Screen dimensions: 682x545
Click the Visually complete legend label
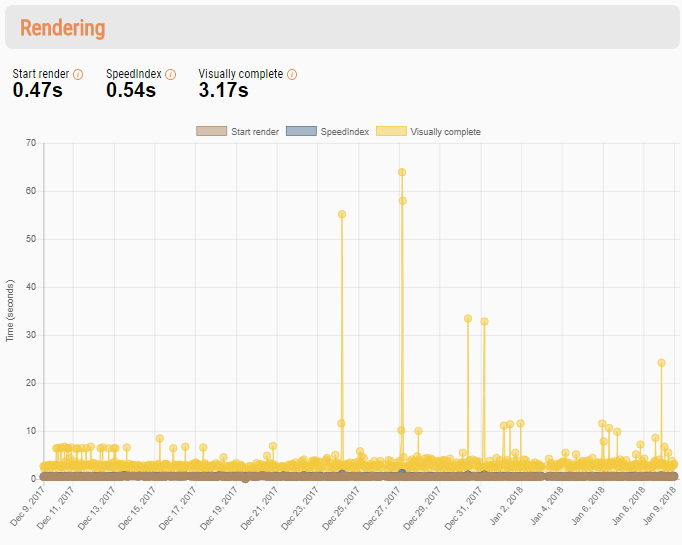[445, 131]
